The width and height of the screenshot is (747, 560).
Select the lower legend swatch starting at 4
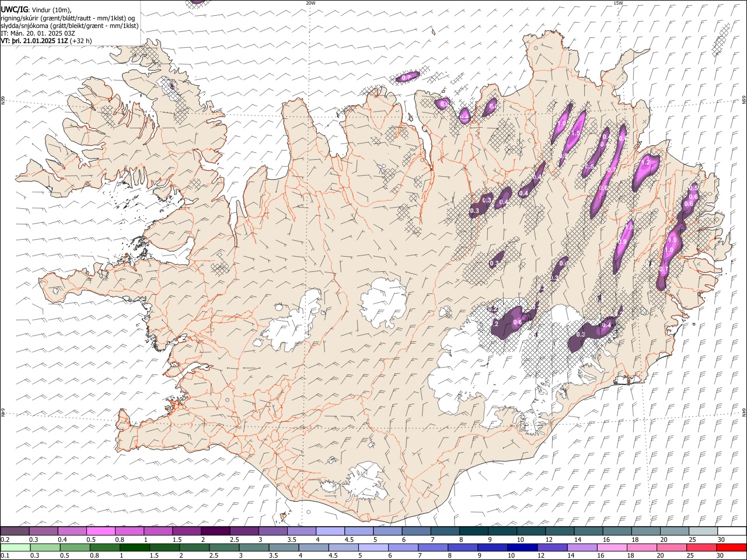[x=313, y=548]
